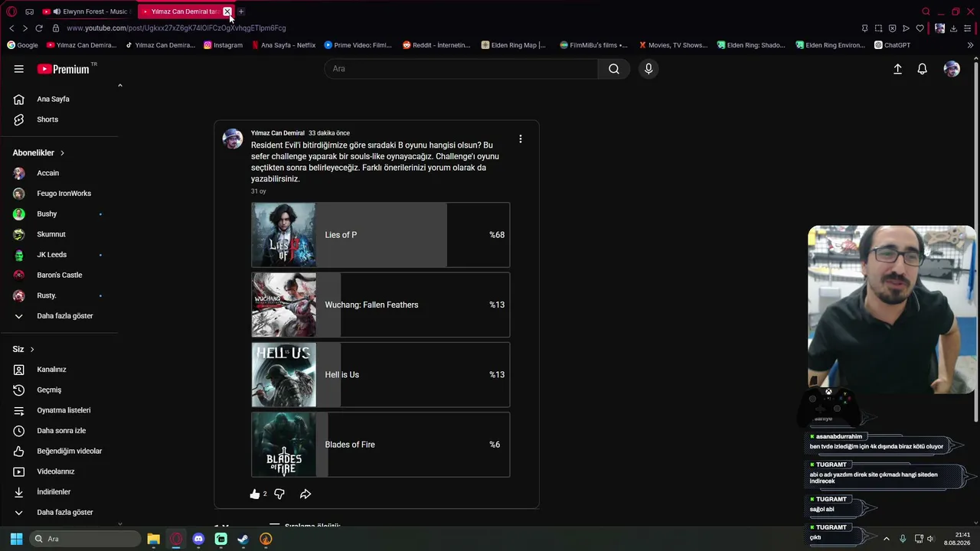Click the Yılmaz Can Demiral author name

coord(278,133)
